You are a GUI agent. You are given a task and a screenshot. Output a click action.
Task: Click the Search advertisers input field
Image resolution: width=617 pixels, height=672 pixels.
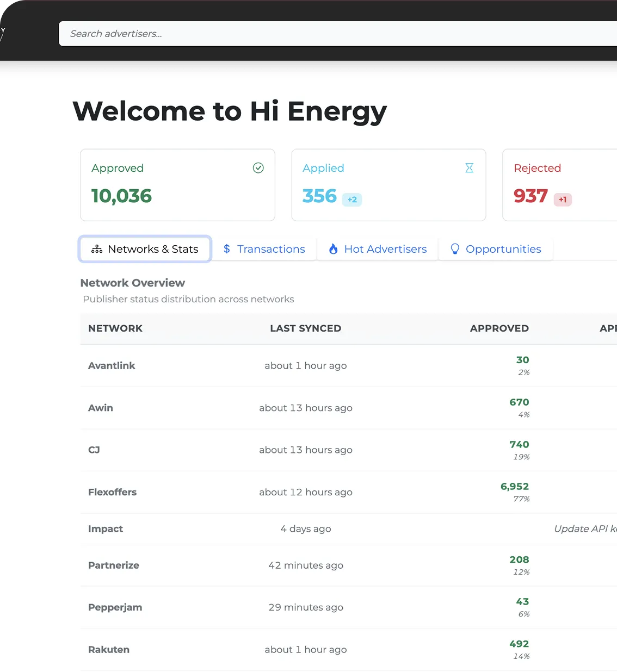coord(338,34)
